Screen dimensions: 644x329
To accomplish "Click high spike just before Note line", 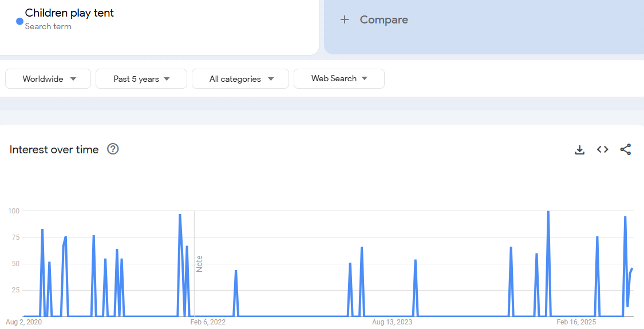I will (x=180, y=216).
